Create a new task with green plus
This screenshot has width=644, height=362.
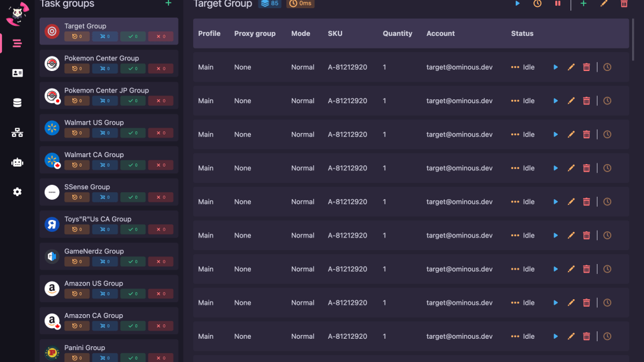click(584, 4)
